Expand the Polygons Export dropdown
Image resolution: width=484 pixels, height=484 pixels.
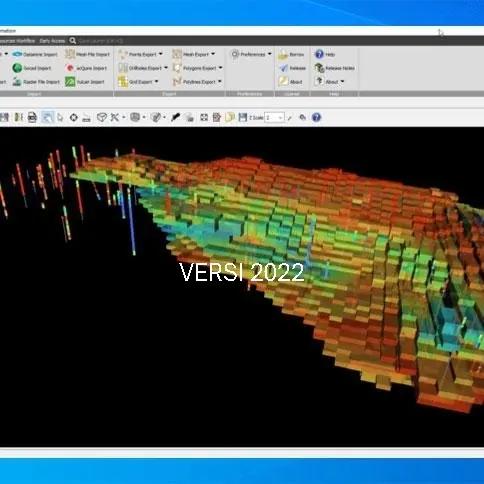(x=220, y=68)
